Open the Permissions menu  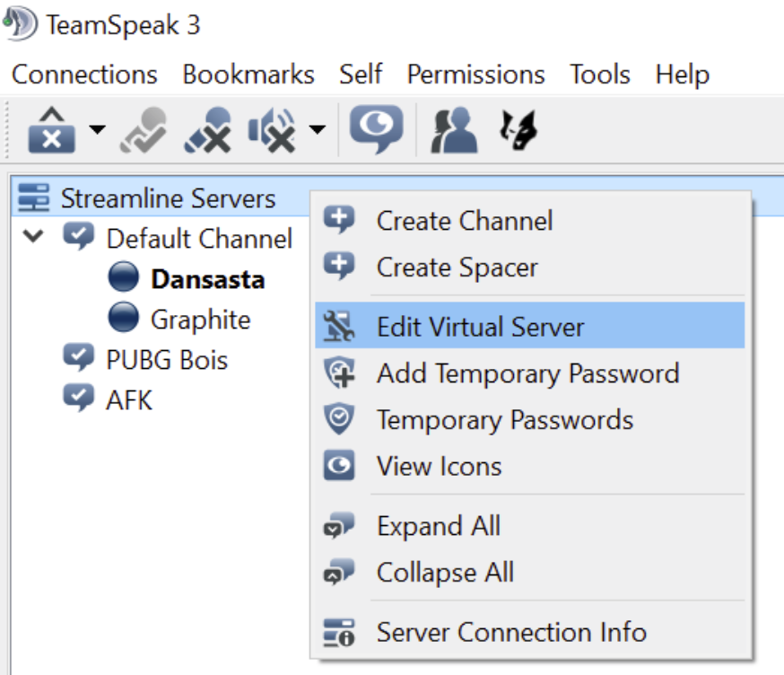[476, 75]
